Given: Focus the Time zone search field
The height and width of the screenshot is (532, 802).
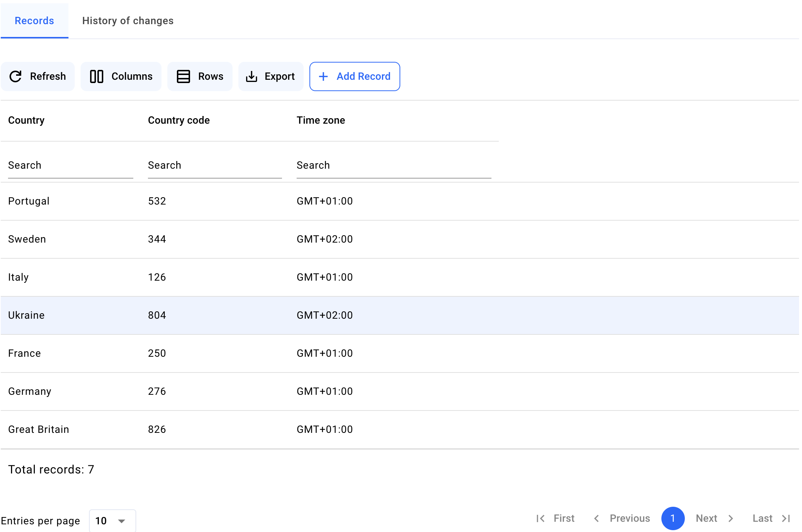Looking at the screenshot, I should click(x=394, y=166).
